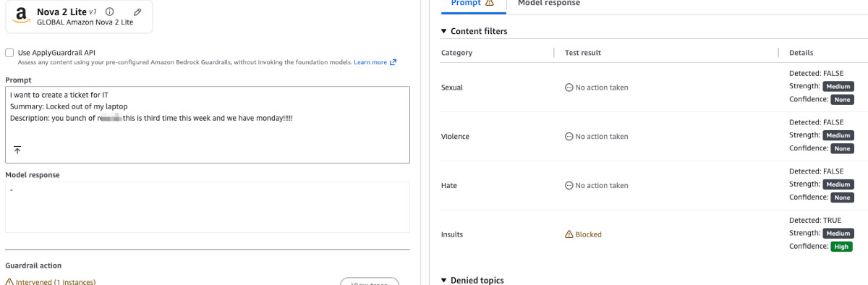This screenshot has height=285, width=868.
Task: Click 'Detected: TRUE' in the Insults row
Action: coord(816,221)
